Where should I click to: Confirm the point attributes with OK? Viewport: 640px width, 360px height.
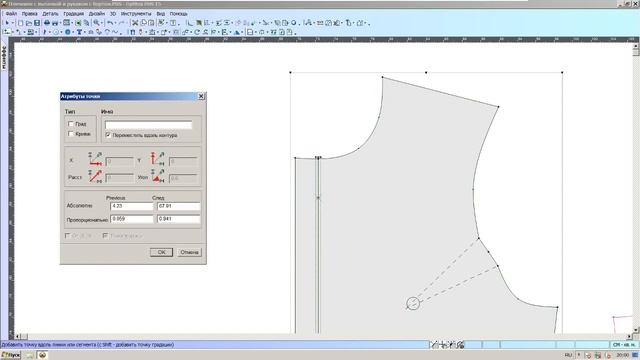point(161,252)
